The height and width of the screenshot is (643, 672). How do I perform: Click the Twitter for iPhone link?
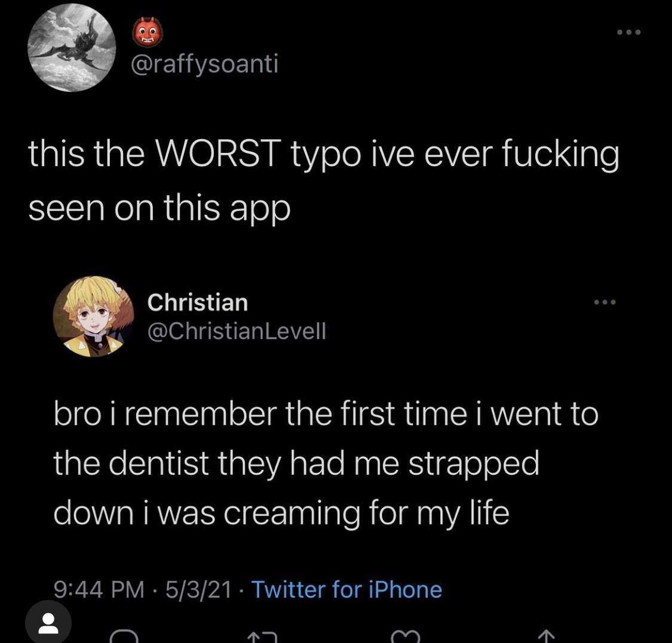[x=346, y=589]
